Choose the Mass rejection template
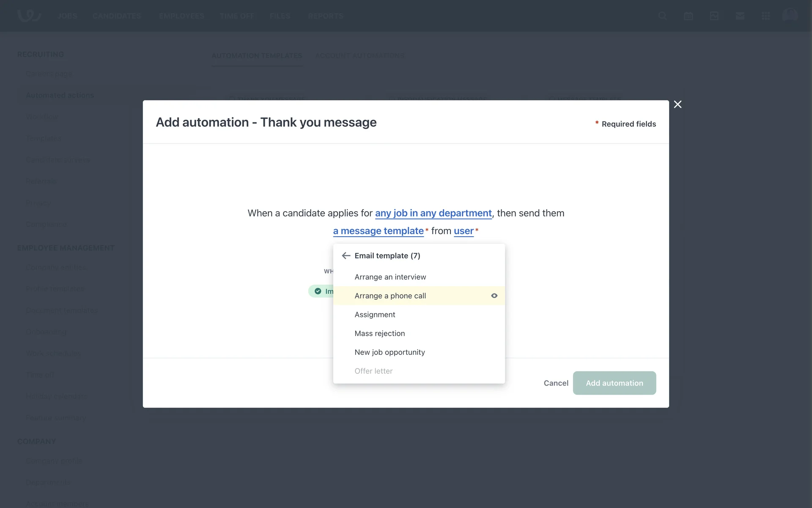 [x=379, y=334]
